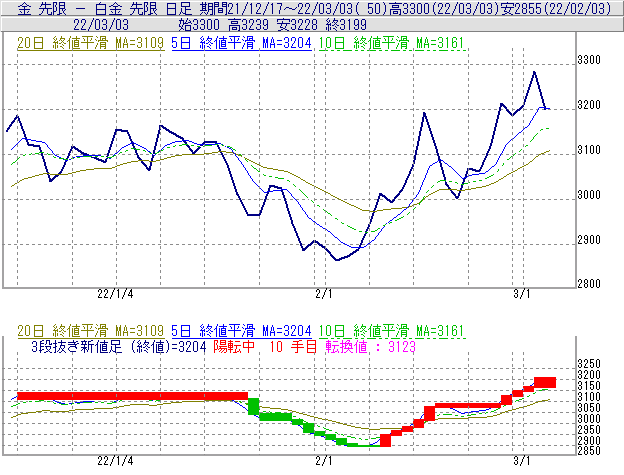The width and height of the screenshot is (624, 475).
Task: Click the first green block after the red bar
Action: 254,406
